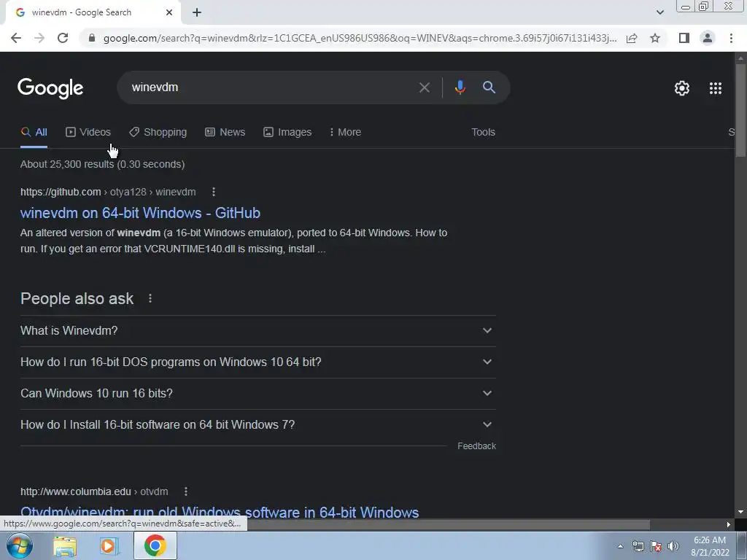Viewport: 747px width, 560px height.
Task: Switch to the Images tab
Action: (287, 133)
